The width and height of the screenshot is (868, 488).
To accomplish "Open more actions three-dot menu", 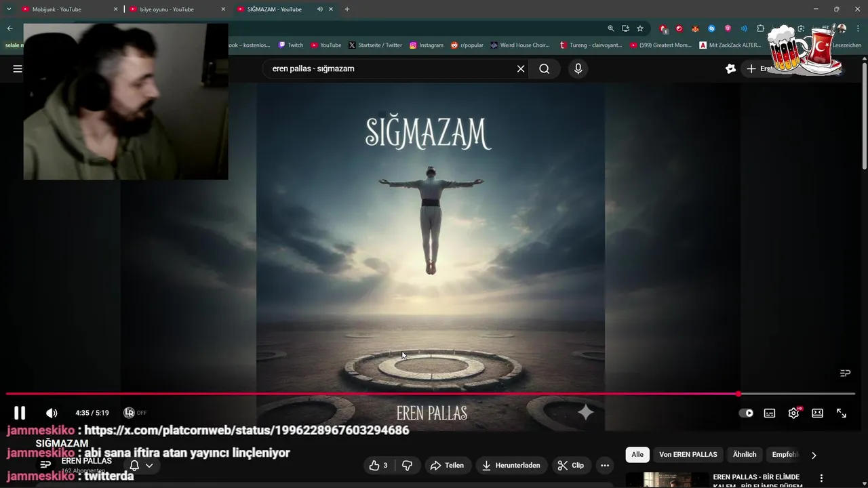I will [605, 465].
